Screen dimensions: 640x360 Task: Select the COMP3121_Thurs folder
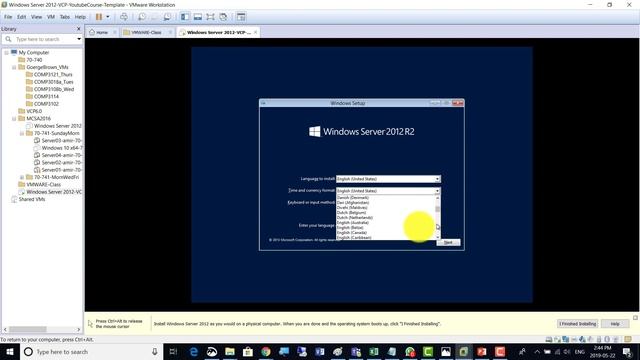click(x=49, y=75)
